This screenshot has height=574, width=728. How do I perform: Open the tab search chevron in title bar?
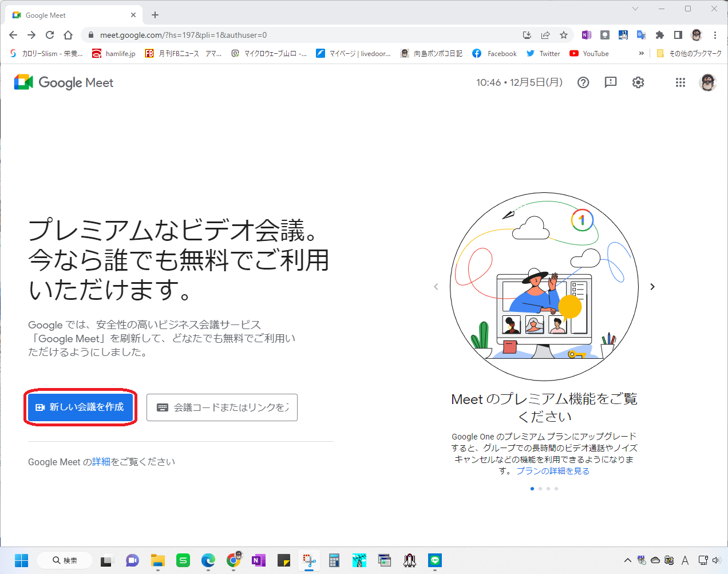point(635,9)
